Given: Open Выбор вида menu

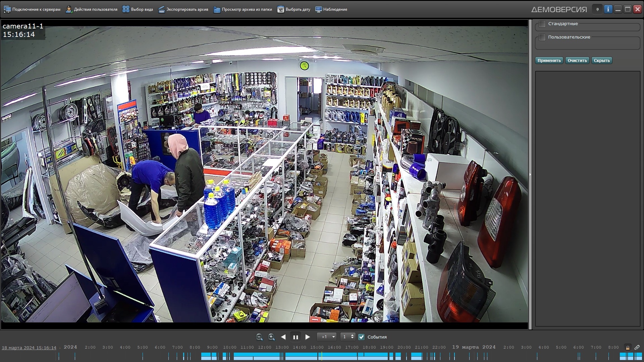Looking at the screenshot, I should 138,9.
